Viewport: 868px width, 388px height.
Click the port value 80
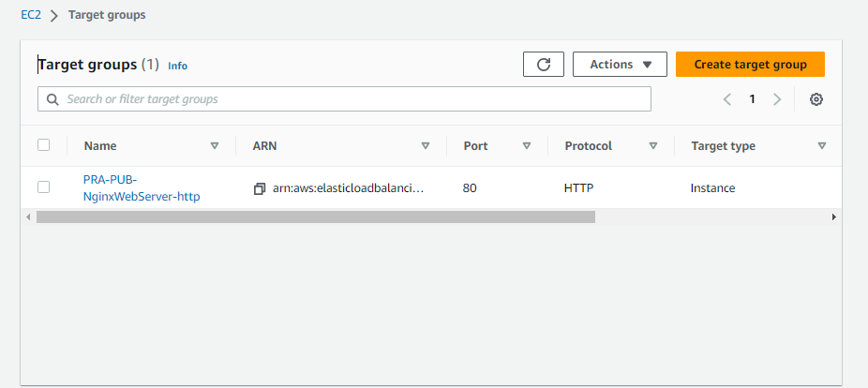pyautogui.click(x=470, y=188)
